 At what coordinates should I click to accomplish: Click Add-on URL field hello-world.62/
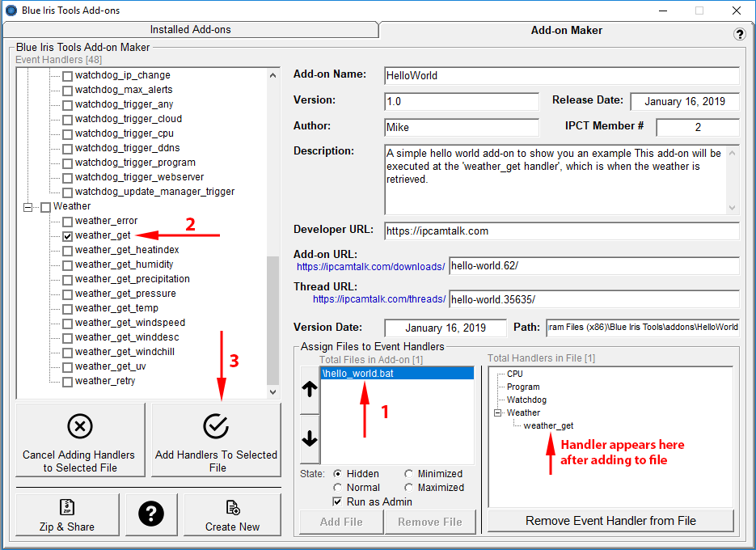point(594,266)
